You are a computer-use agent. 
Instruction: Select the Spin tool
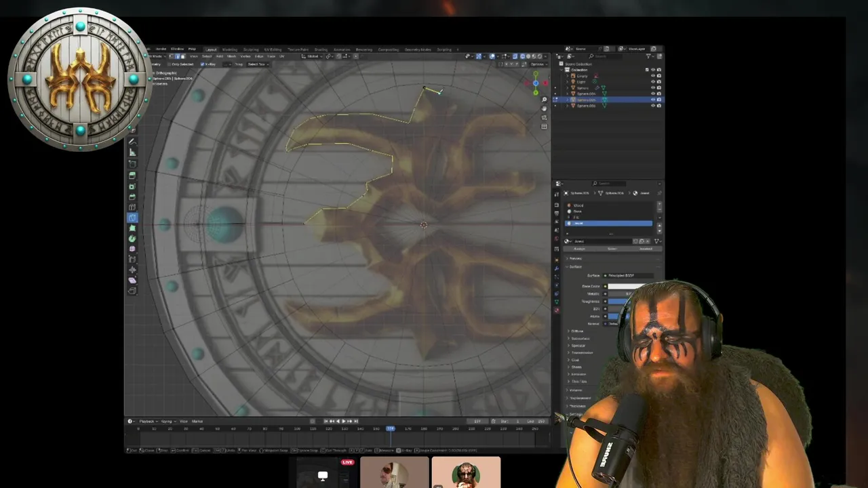click(x=132, y=239)
